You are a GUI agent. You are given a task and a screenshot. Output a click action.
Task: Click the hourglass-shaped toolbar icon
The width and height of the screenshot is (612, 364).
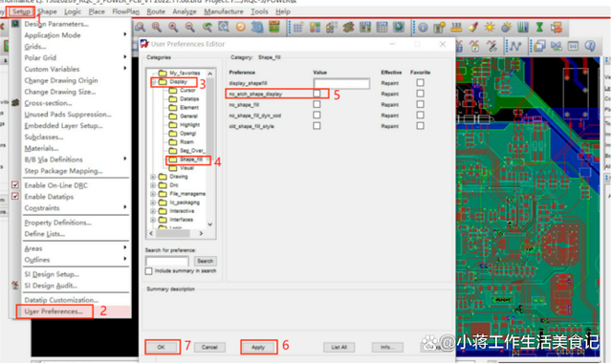pos(539,28)
